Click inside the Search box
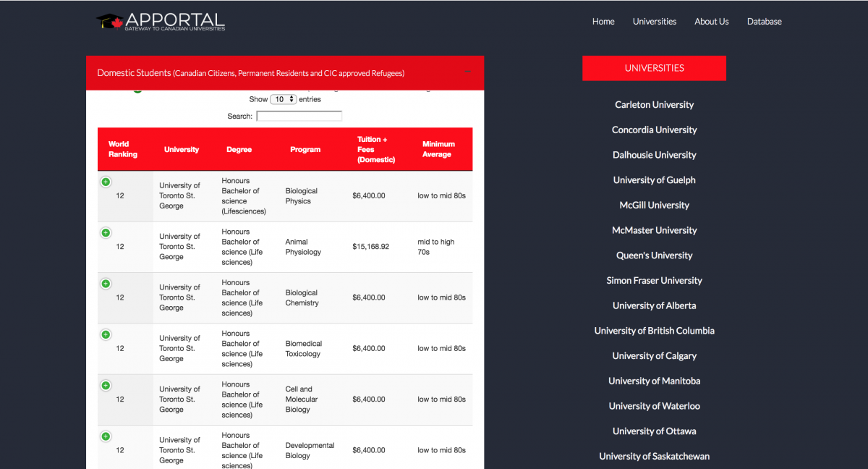This screenshot has width=868, height=469. coord(299,115)
